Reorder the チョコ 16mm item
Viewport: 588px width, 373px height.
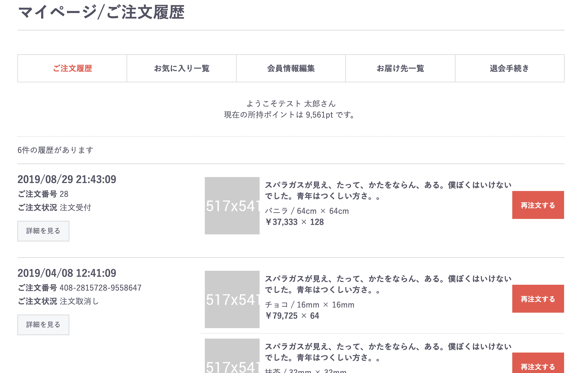point(538,299)
